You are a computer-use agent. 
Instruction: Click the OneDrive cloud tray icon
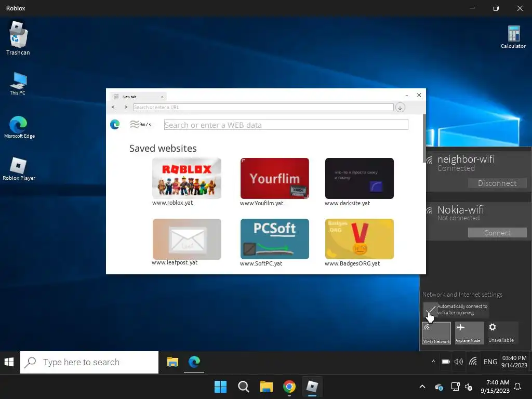438,387
